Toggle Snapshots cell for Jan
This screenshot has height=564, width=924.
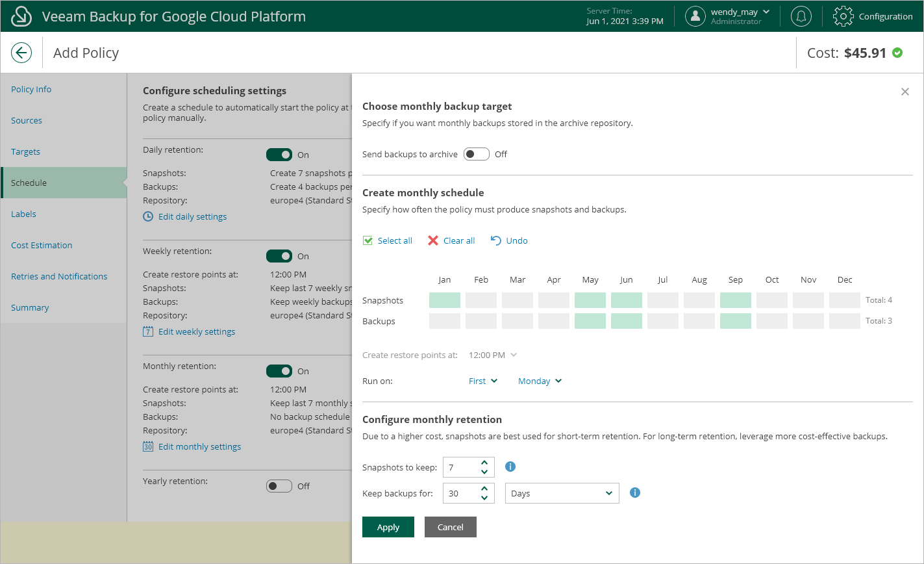tap(445, 300)
